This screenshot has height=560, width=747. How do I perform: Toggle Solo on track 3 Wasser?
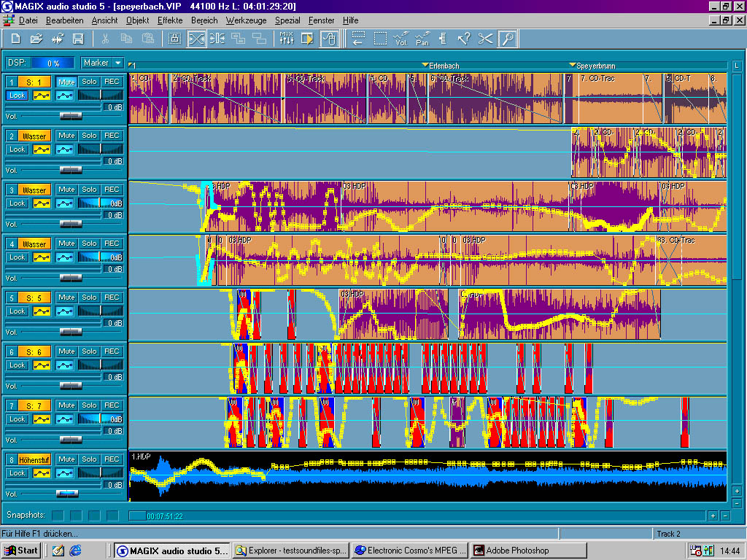click(x=89, y=190)
